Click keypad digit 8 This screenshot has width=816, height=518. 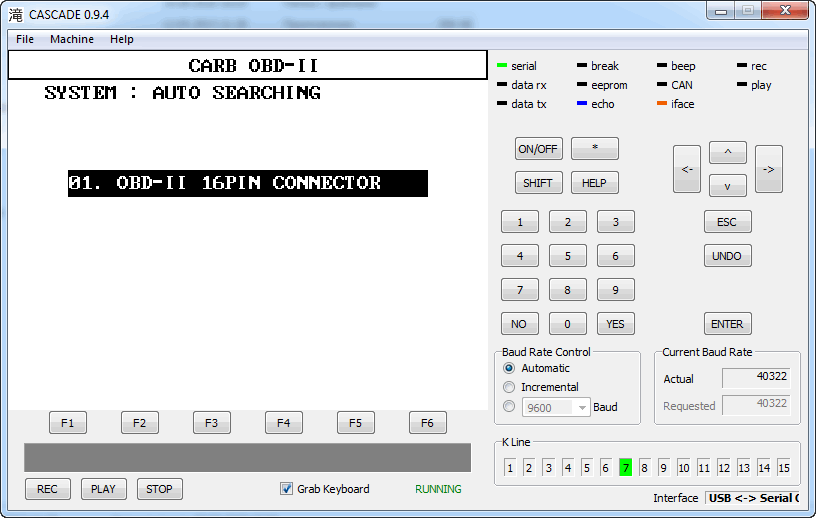(x=568, y=289)
